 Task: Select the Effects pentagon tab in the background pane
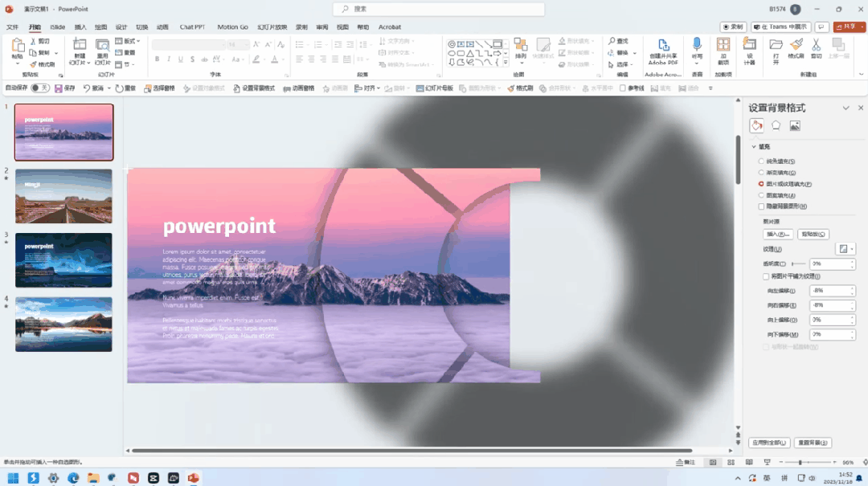pos(776,125)
